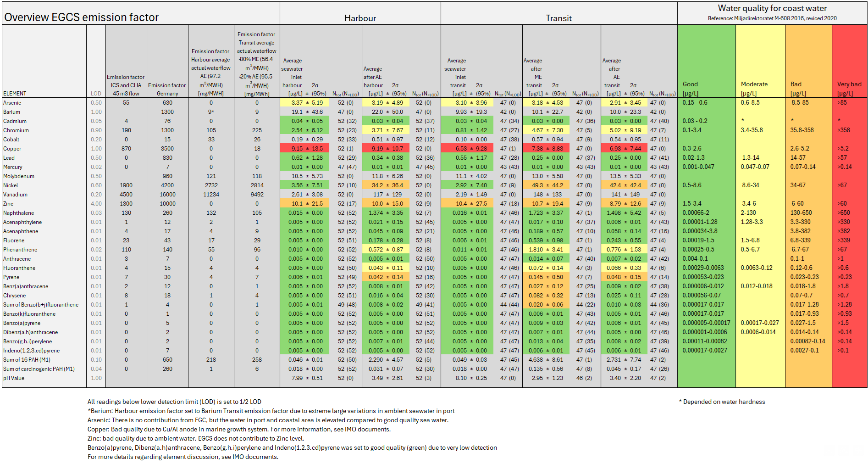
Task: Click 'Emission factor Germany' column header
Action: [167, 89]
